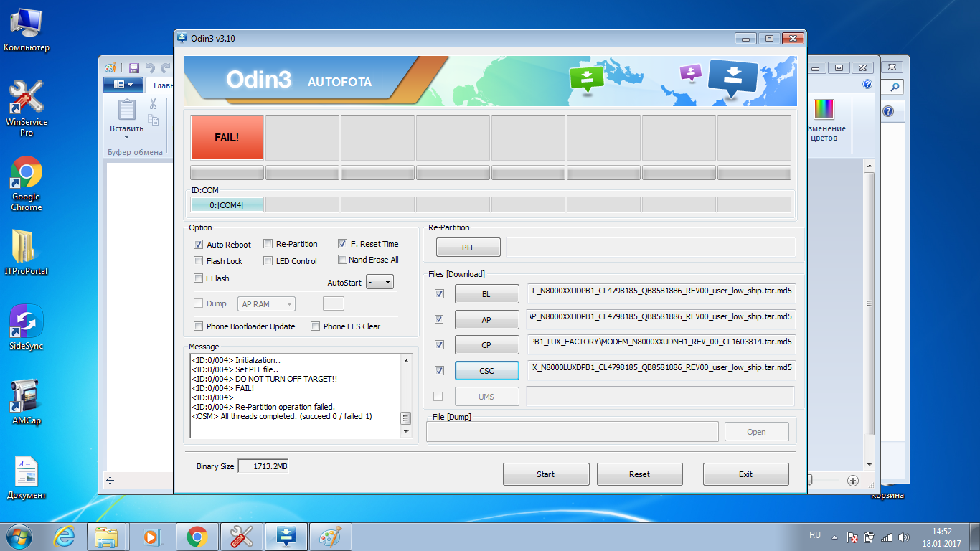Uncheck the checkbox beside the BL button
Screen dimensions: 980x551
click(439, 293)
